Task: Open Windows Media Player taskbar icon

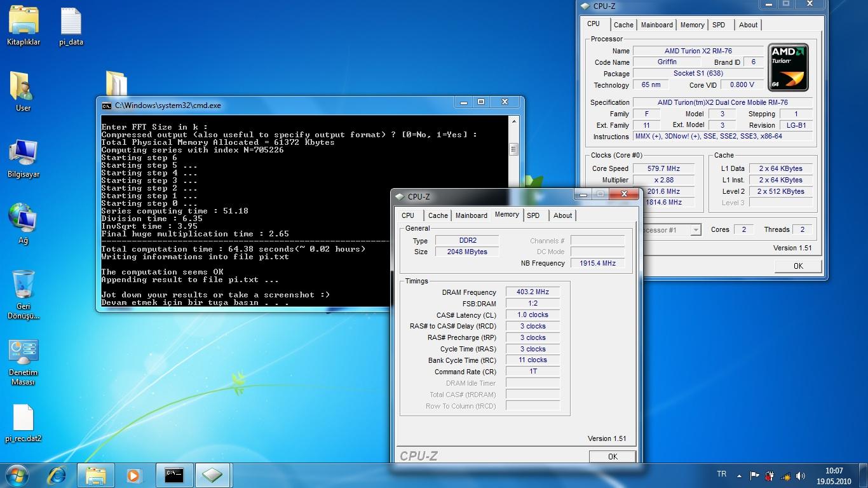Action: [x=134, y=475]
